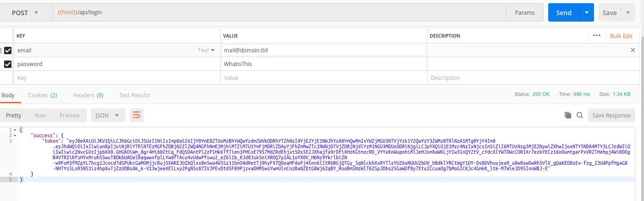Expand the Send button dropdown arrow
Viewport: 644px width, 201px height.
[586, 13]
